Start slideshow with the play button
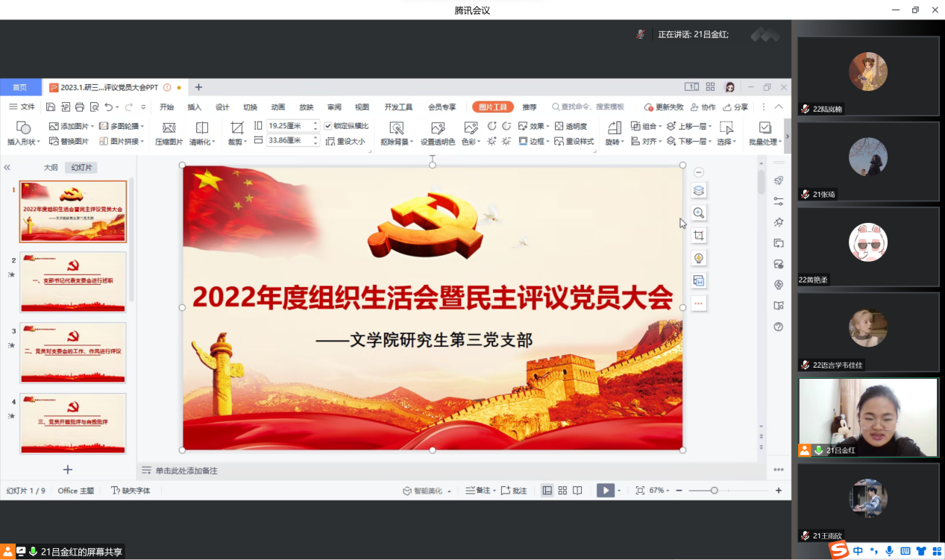This screenshot has width=945, height=560. click(605, 491)
